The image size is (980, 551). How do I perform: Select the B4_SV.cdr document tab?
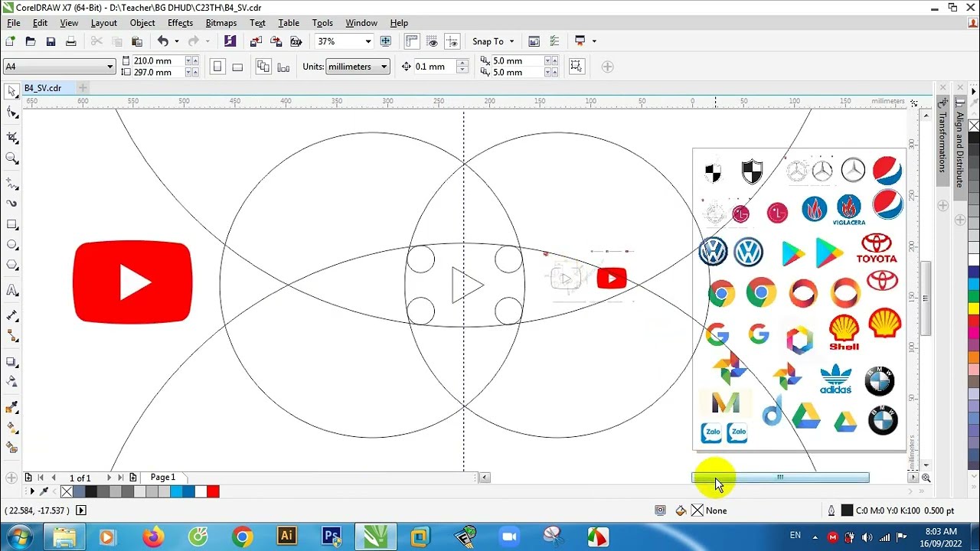43,88
